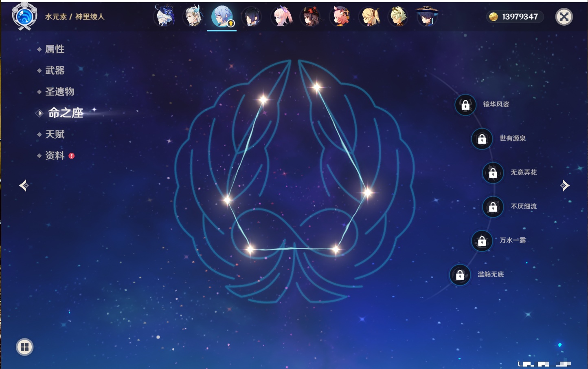The image size is (588, 369).
Task: View the locked constellation 不厌细流
Action: pos(493,207)
